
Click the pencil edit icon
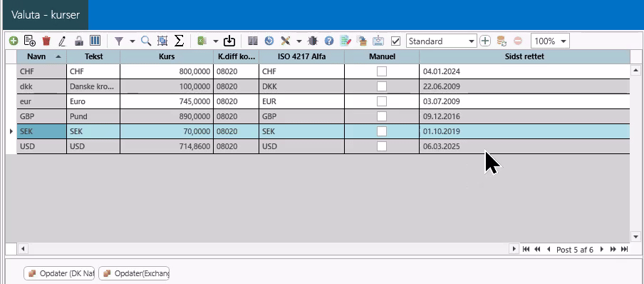pyautogui.click(x=63, y=41)
